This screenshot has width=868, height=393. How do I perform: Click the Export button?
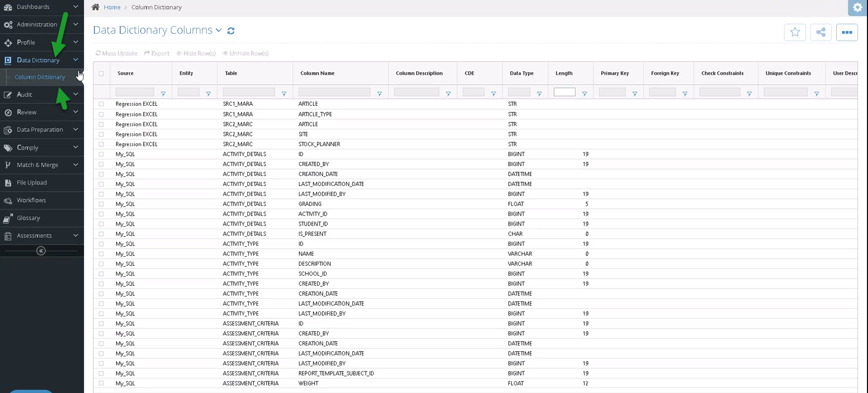click(x=157, y=53)
